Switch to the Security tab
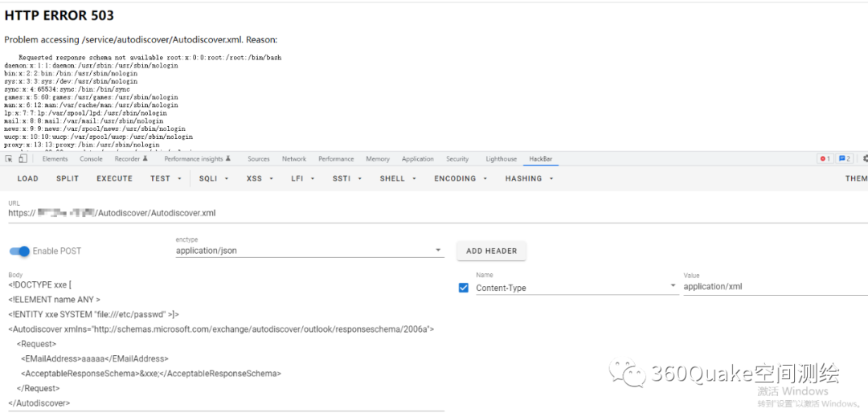 (457, 159)
